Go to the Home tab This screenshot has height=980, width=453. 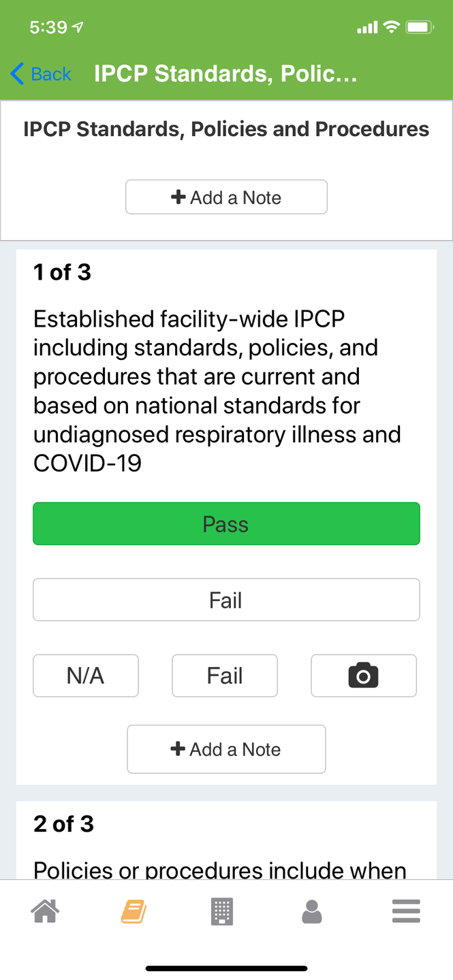pos(45,911)
